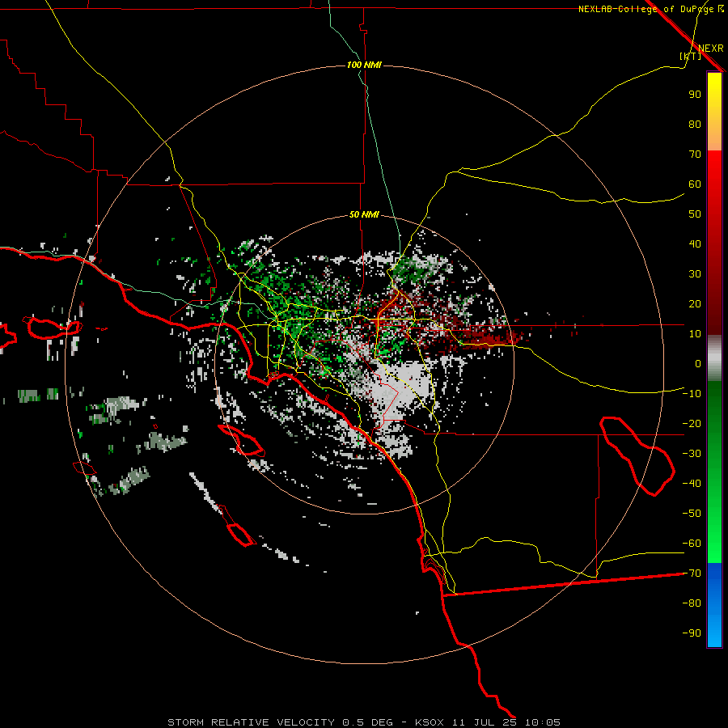Click the 50 tick label on the scale
The width and height of the screenshot is (728, 728).
pyautogui.click(x=695, y=214)
